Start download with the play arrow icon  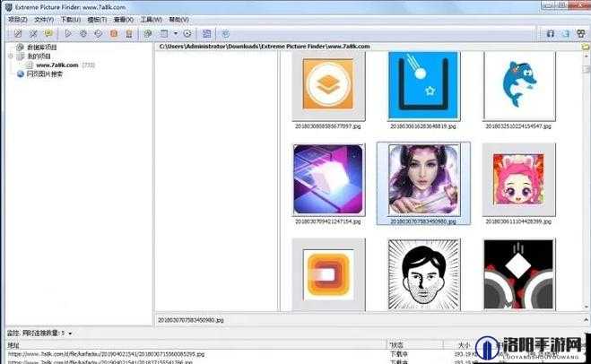[x=68, y=33]
